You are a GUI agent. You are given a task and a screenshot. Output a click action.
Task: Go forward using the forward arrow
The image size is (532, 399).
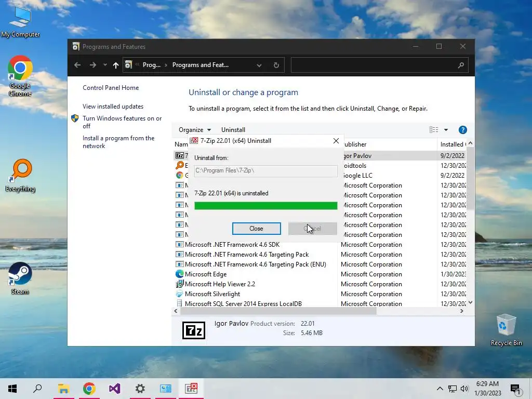point(92,65)
